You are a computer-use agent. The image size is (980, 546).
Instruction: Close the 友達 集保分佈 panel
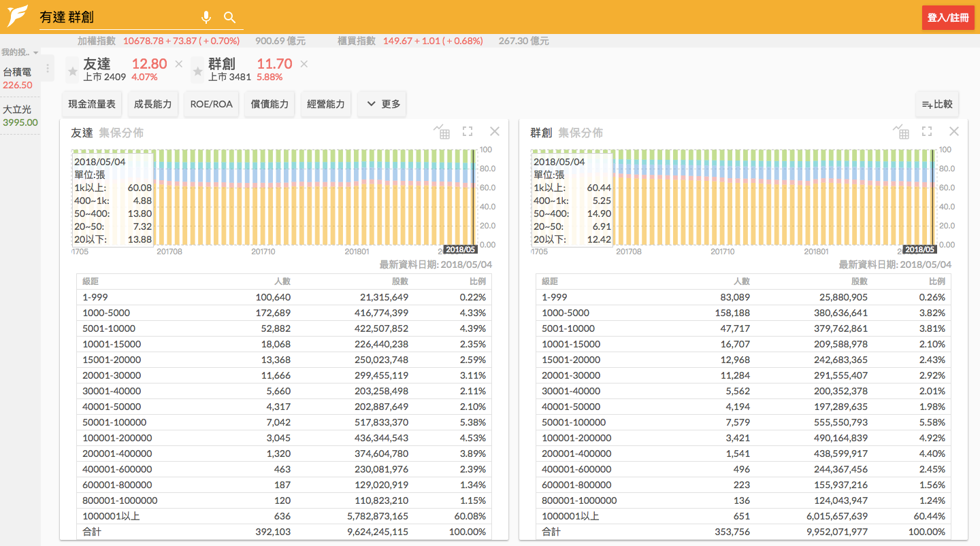click(495, 131)
